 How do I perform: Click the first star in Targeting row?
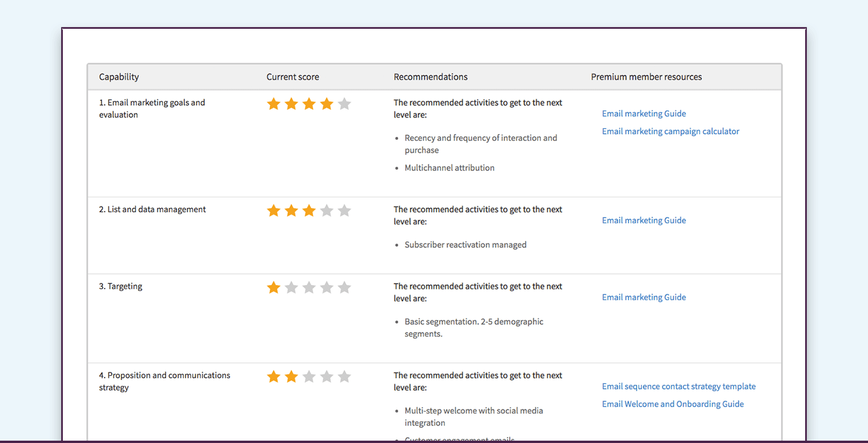[x=274, y=287]
